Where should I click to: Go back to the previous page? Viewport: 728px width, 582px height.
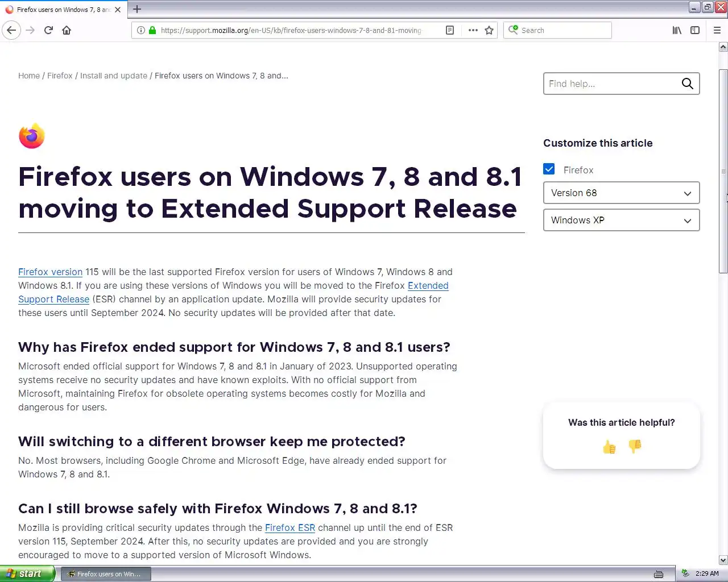[x=11, y=30]
